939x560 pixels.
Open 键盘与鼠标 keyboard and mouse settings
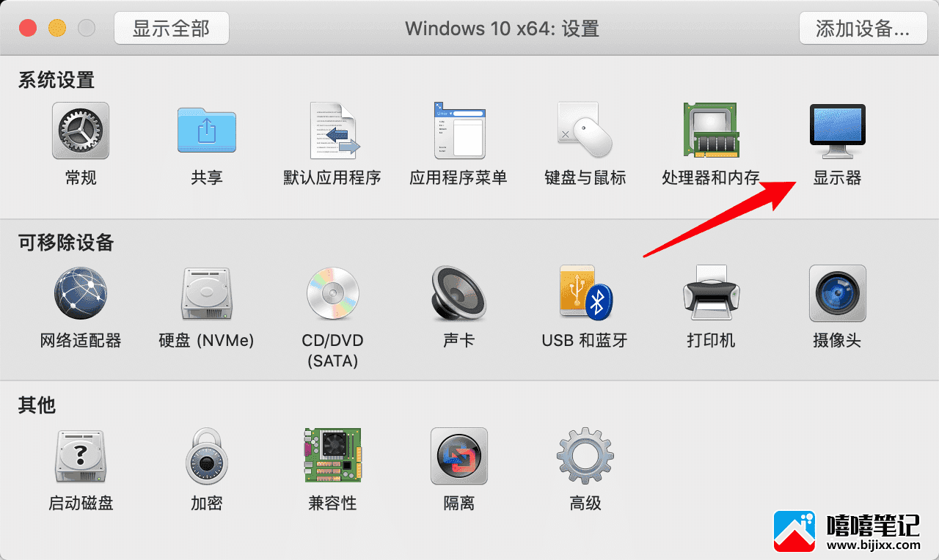(x=585, y=130)
